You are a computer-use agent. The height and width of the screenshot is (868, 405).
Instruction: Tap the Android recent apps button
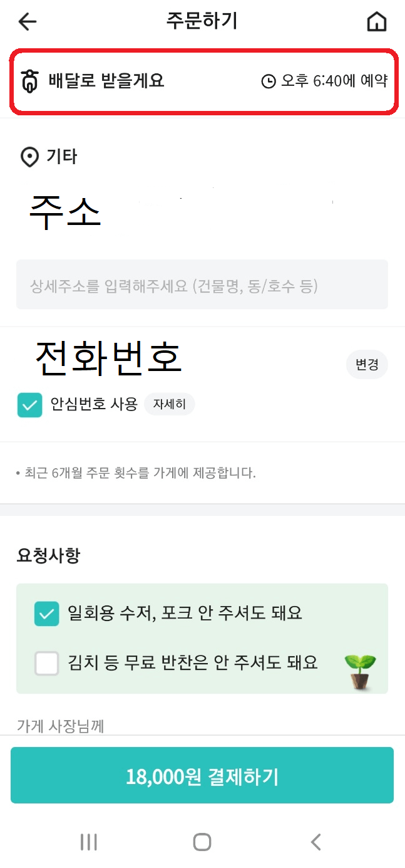pyautogui.click(x=88, y=842)
